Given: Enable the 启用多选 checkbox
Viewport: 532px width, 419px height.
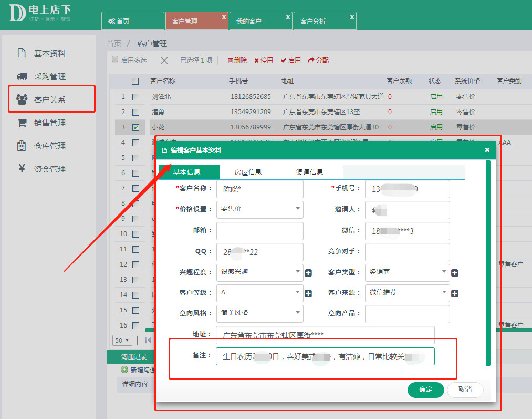Looking at the screenshot, I should pos(115,59).
